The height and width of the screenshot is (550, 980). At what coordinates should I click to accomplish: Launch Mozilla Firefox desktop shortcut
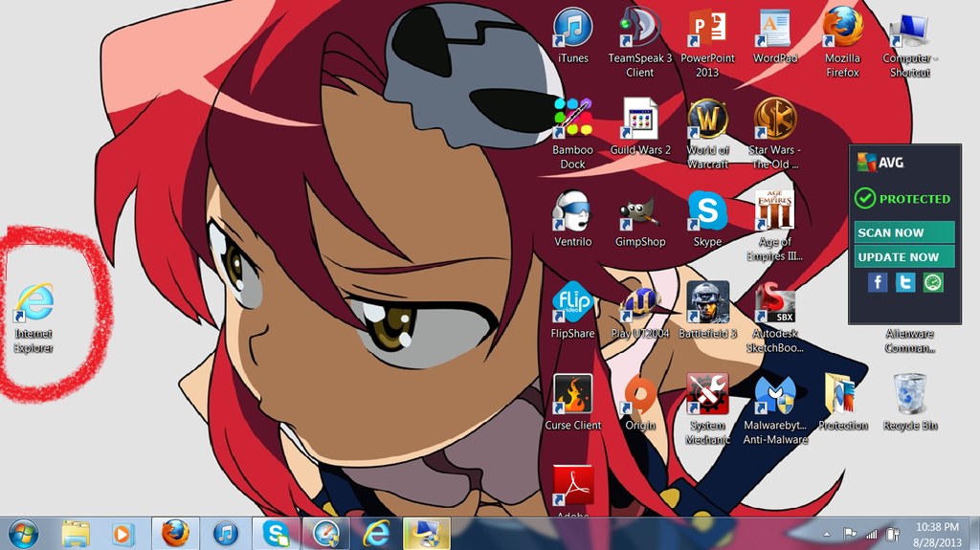(x=842, y=42)
